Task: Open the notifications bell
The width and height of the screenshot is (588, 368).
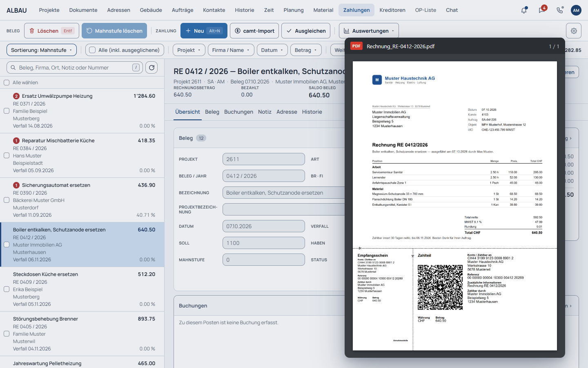Action: 524,10
